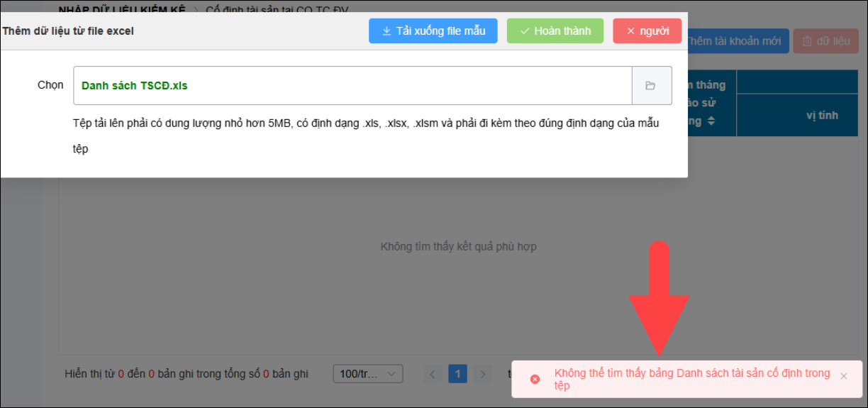This screenshot has width=868, height=408.
Task: Open the '100/tr...' page size dropdown
Action: click(x=367, y=374)
